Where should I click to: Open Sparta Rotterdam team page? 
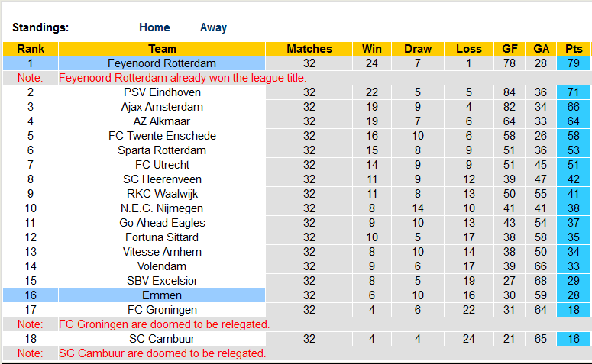point(162,150)
